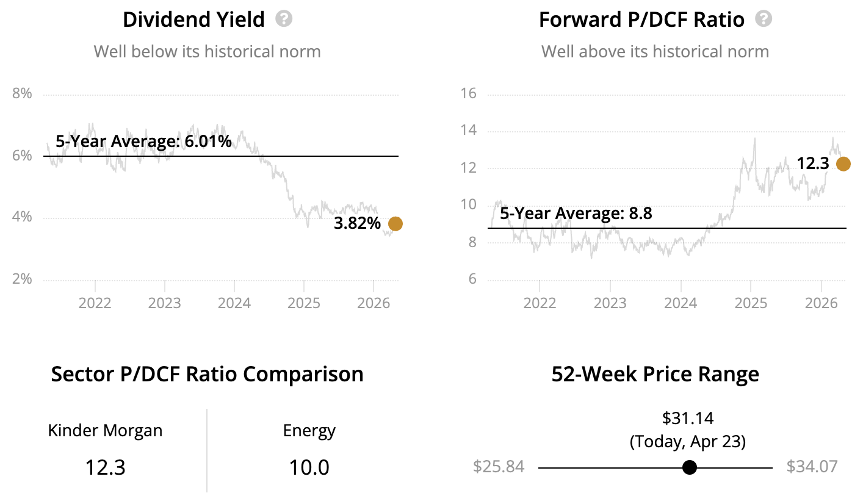863x504 pixels.
Task: Click the $25.84 52-week low price
Action: click(x=499, y=467)
